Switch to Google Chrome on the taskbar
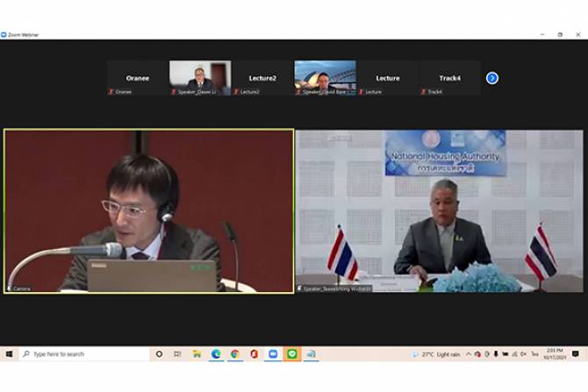The image size is (588, 392). (235, 354)
